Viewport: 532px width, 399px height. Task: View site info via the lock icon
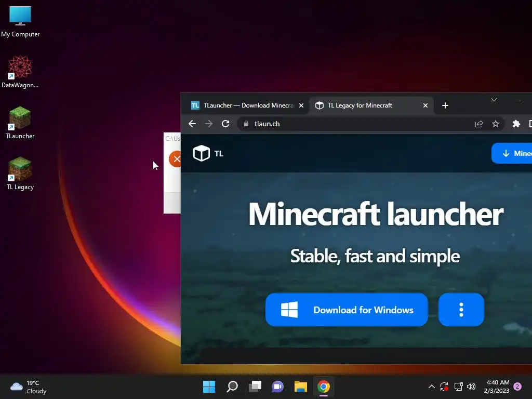coord(246,124)
